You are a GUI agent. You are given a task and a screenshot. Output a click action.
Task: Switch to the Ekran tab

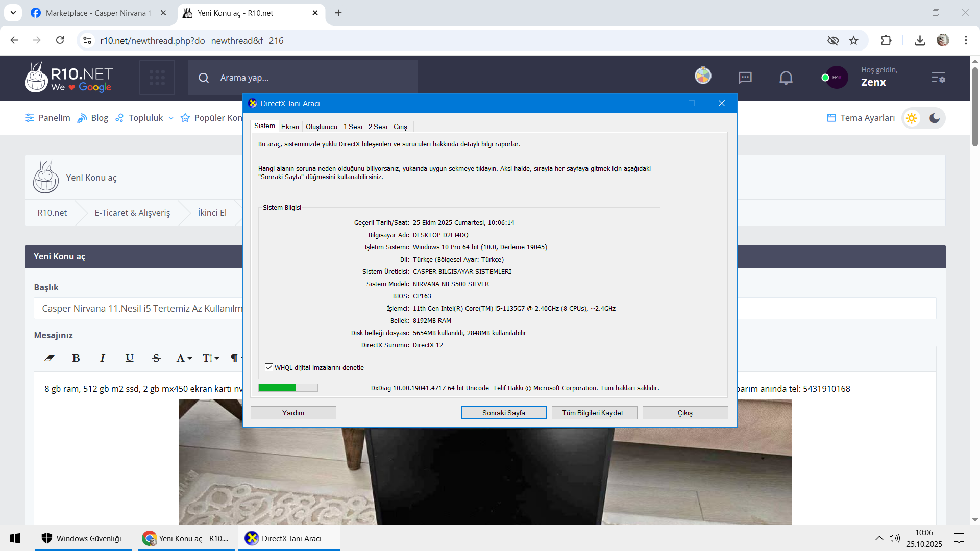click(290, 127)
